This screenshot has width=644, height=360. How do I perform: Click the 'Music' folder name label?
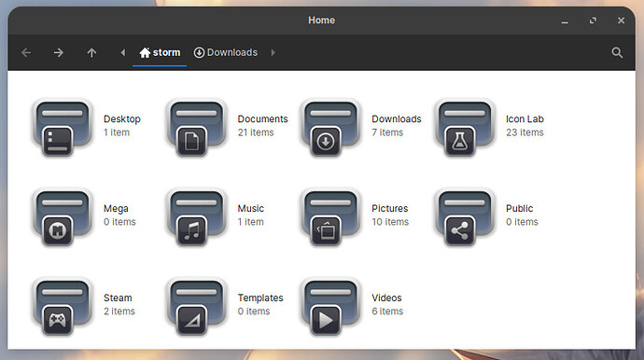250,209
